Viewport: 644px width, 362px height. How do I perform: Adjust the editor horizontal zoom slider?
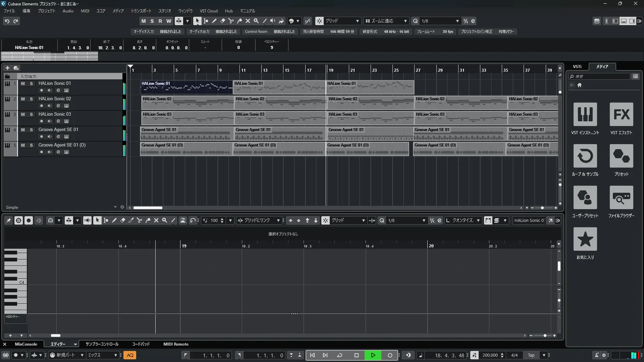click(x=545, y=336)
